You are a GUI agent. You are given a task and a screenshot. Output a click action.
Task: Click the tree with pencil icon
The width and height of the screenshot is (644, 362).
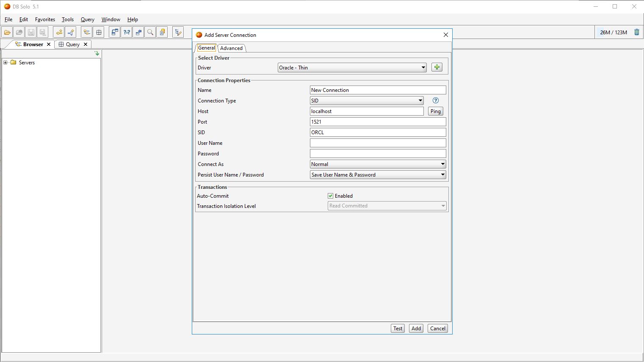(x=178, y=32)
